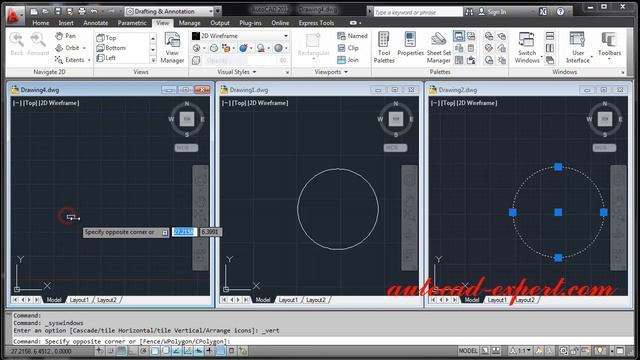Image resolution: width=640 pixels, height=360 pixels.
Task: Open the User Interface dropdown
Action: [x=578, y=48]
